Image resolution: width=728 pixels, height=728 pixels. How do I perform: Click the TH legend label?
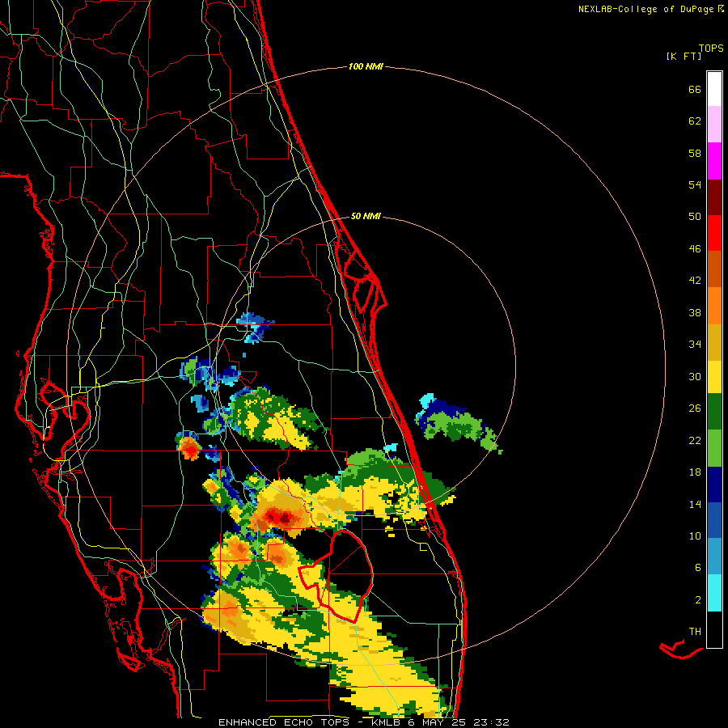click(695, 632)
